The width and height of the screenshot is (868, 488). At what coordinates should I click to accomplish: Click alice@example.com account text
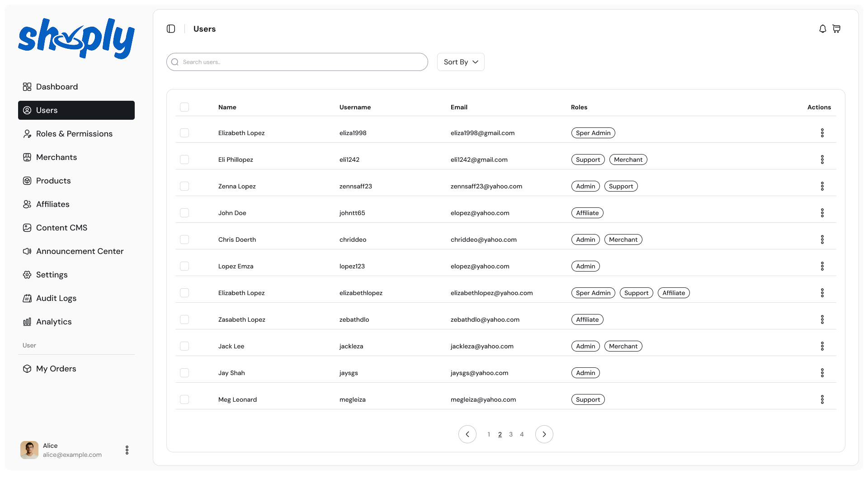tap(72, 455)
